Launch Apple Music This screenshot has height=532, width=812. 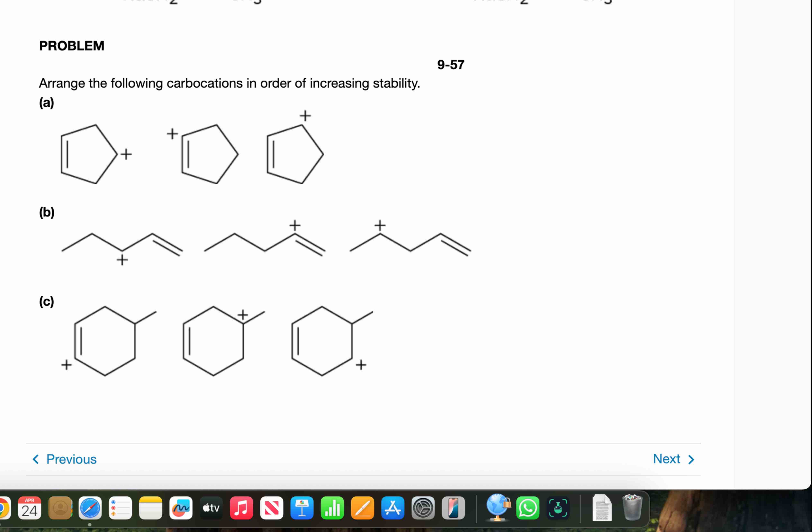241,508
